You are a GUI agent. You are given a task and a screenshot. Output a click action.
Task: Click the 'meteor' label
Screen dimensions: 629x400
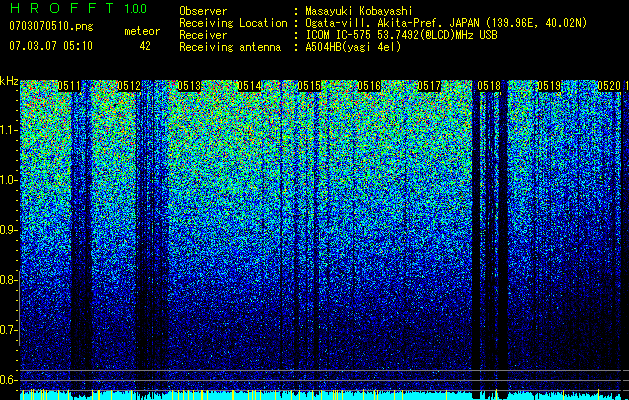pos(142,31)
